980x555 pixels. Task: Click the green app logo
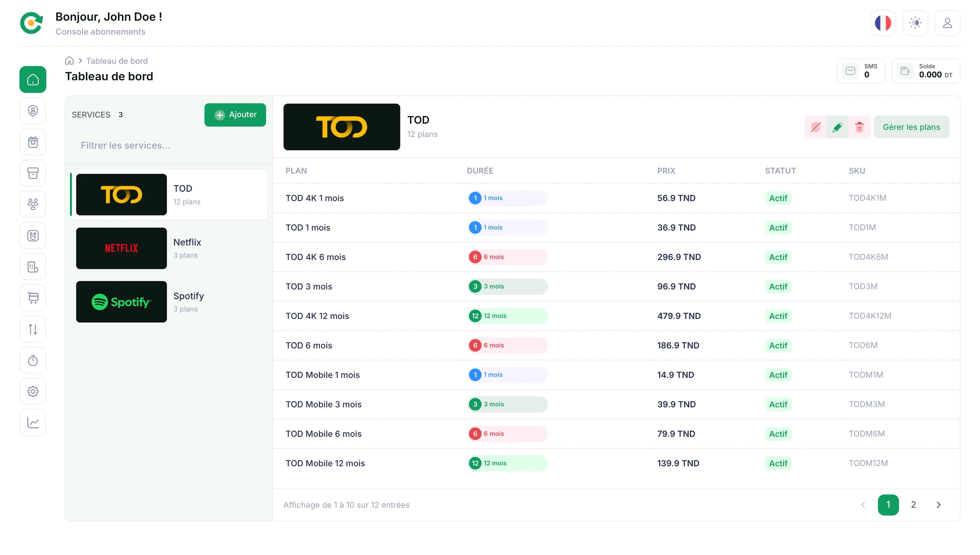(31, 23)
